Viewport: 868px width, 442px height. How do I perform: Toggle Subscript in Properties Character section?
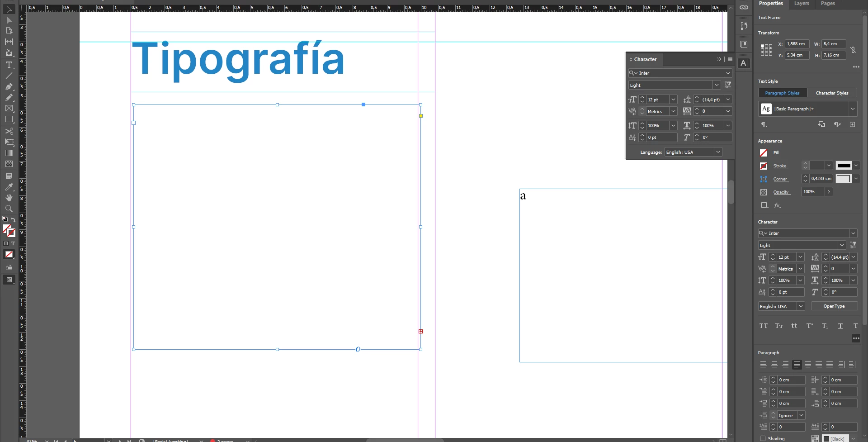pos(825,326)
